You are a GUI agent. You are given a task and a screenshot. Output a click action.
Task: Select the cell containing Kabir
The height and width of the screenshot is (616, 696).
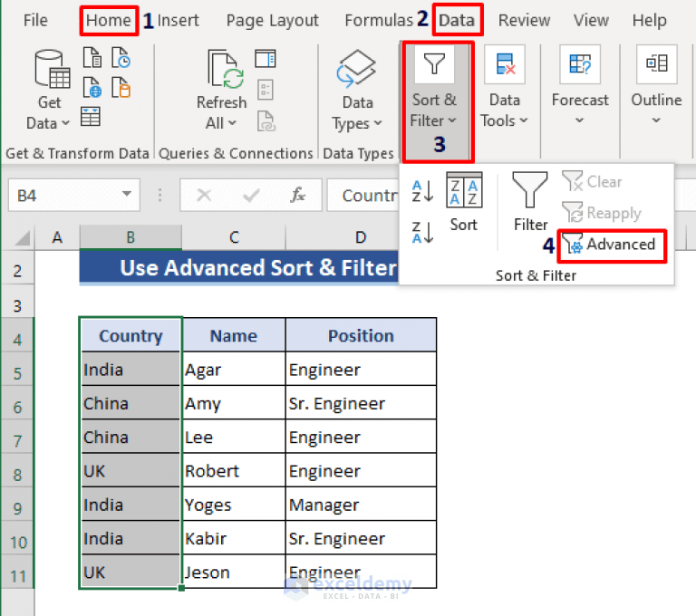(234, 538)
